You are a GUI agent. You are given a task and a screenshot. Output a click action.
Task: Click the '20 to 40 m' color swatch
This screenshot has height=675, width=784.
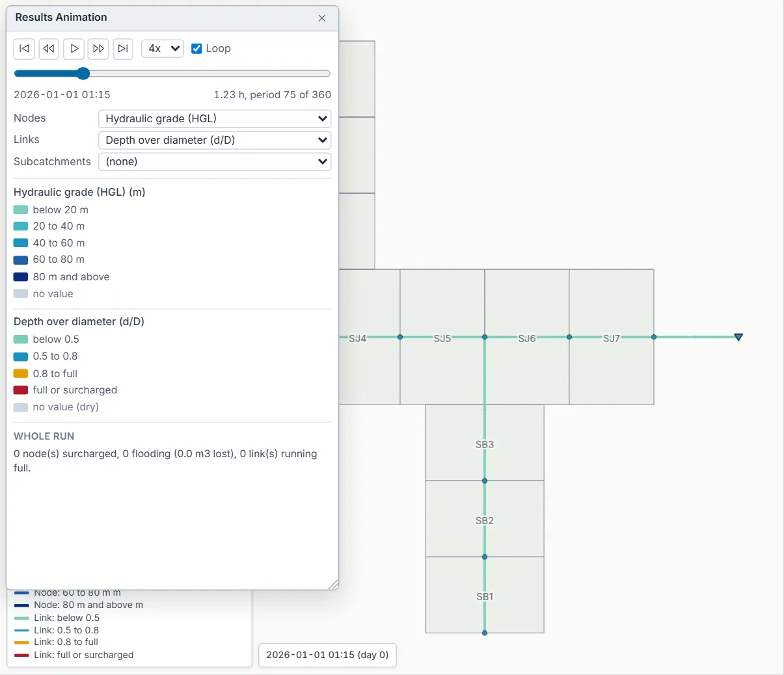point(21,226)
